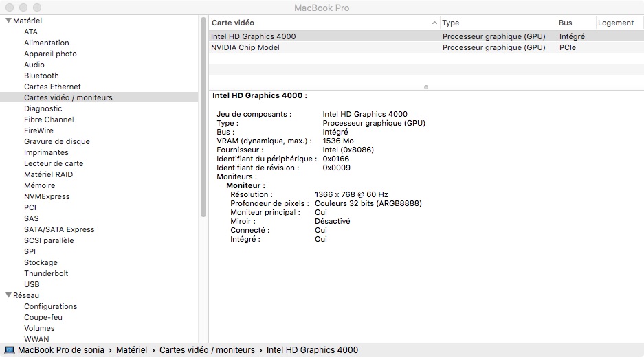Click the pane splitter handle dot
Screen dimensions: 644x357
[426, 87]
